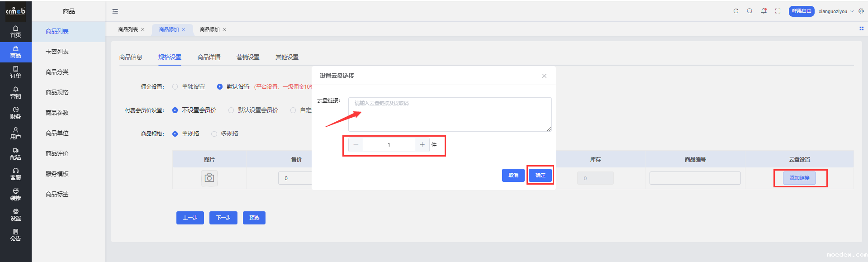Increase quantity with the plus stepper
This screenshot has width=868, height=262.
click(422, 145)
